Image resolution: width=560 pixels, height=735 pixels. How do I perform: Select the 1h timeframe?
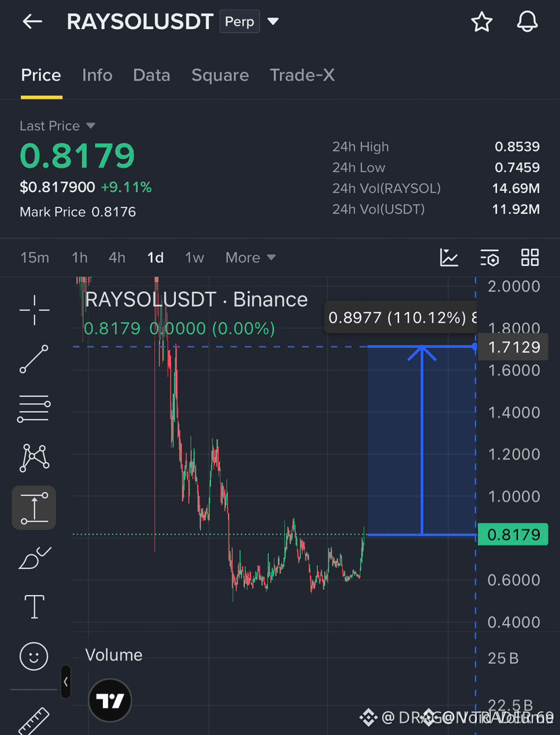click(x=80, y=257)
